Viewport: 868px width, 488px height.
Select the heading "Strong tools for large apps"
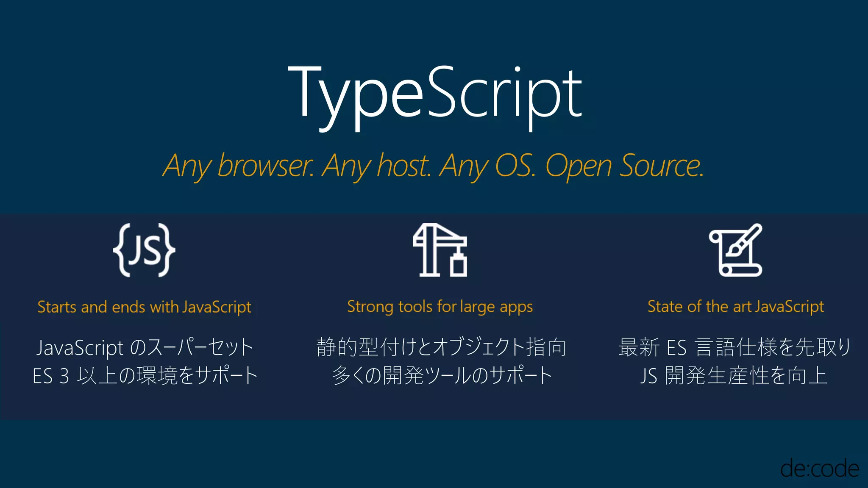(x=440, y=307)
